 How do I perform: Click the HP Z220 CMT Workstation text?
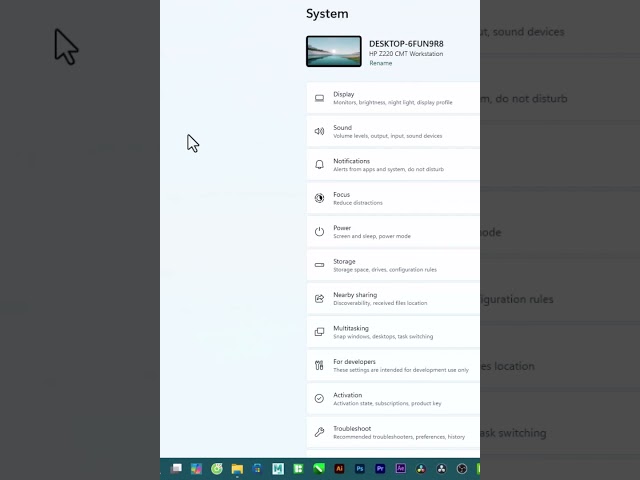coord(406,54)
